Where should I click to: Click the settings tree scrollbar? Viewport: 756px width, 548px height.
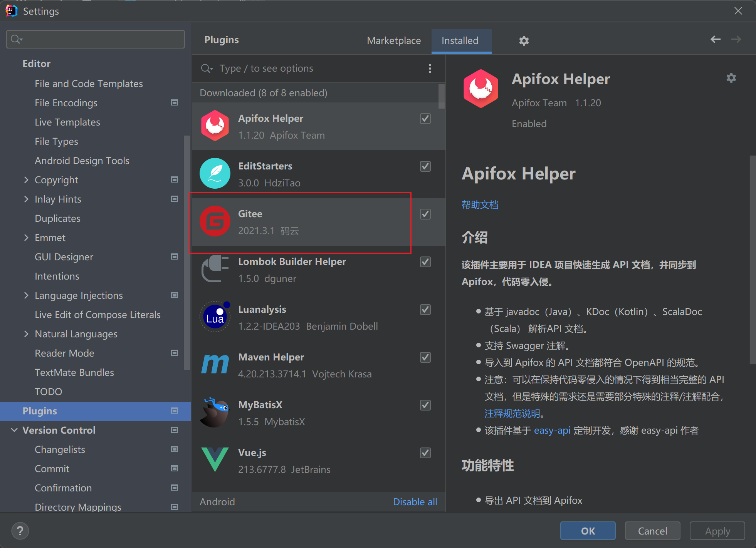point(187,252)
